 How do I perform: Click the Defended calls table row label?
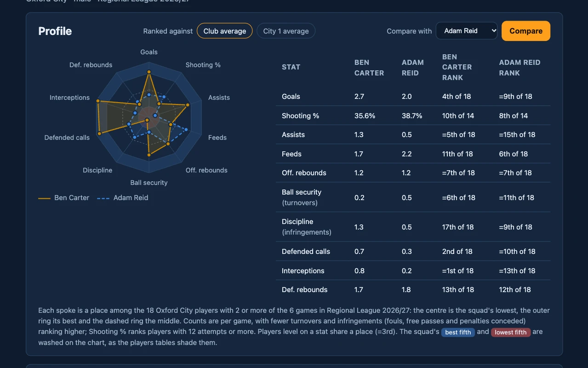(x=306, y=252)
